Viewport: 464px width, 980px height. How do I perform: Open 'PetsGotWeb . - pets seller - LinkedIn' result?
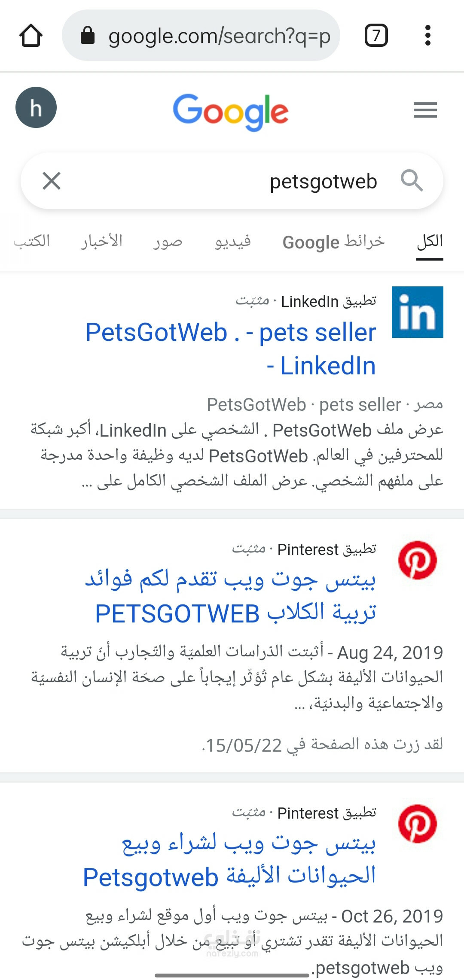231,349
